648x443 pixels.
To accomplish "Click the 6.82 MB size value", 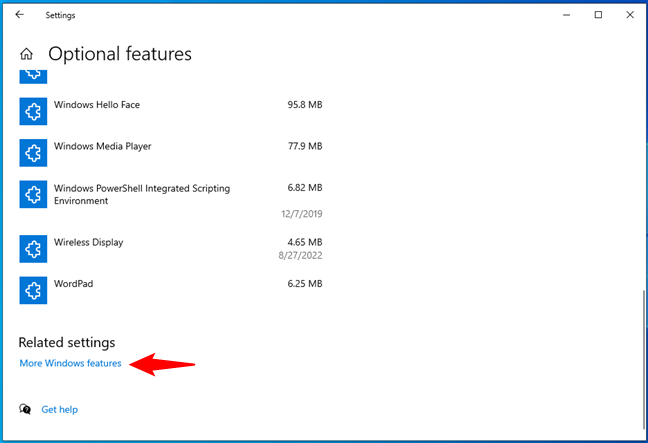I will coord(305,188).
